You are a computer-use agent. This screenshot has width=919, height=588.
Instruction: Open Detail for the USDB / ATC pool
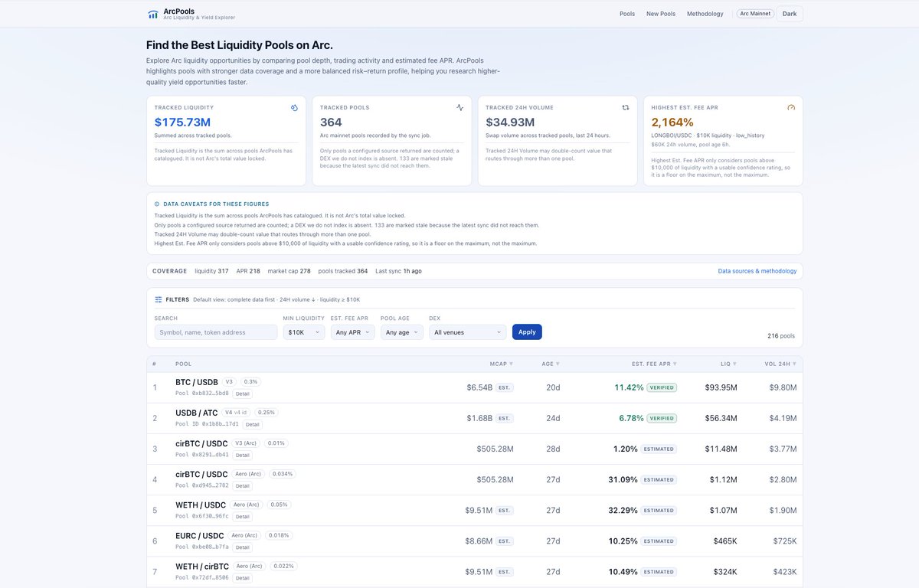pos(252,424)
